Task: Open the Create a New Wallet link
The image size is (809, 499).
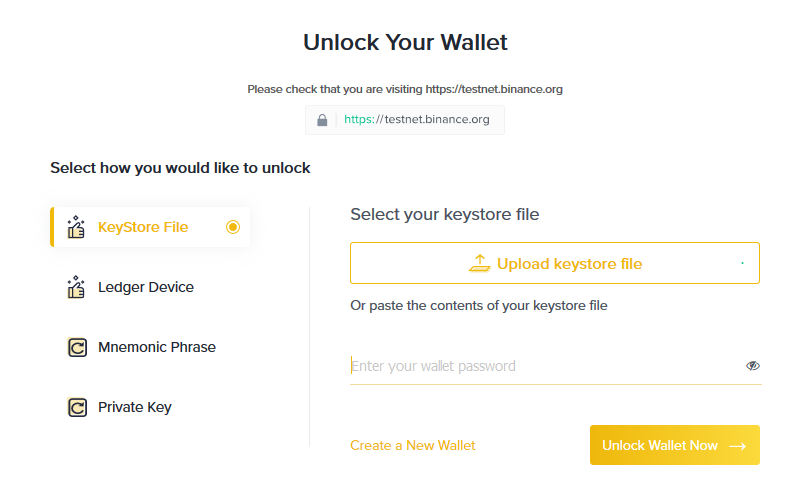Action: [412, 445]
